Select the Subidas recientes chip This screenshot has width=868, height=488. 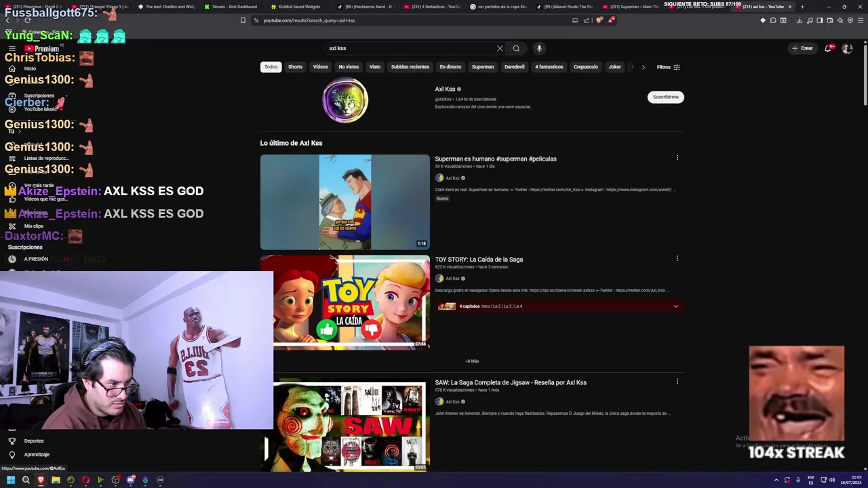pos(410,67)
